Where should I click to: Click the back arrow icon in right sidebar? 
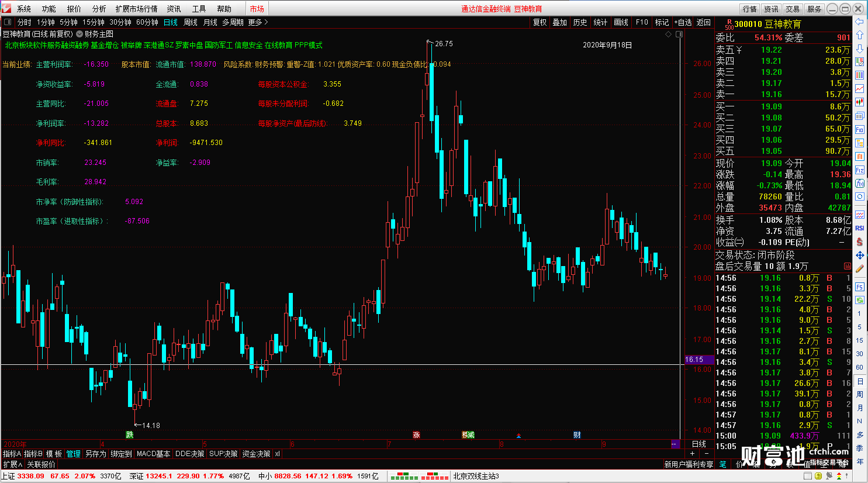click(859, 21)
